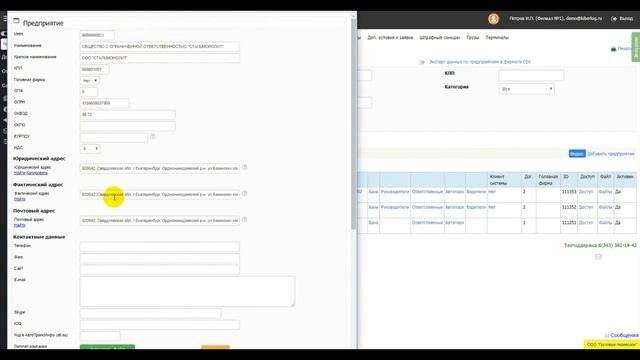Click the help icon next to ЕГРПОУ field

coord(153,136)
